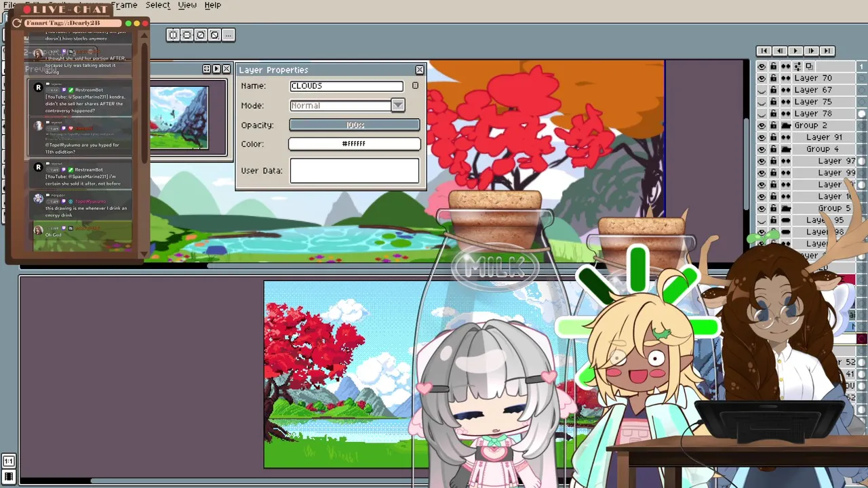
Task: Click the Preview window thumbnail image
Action: (x=179, y=117)
